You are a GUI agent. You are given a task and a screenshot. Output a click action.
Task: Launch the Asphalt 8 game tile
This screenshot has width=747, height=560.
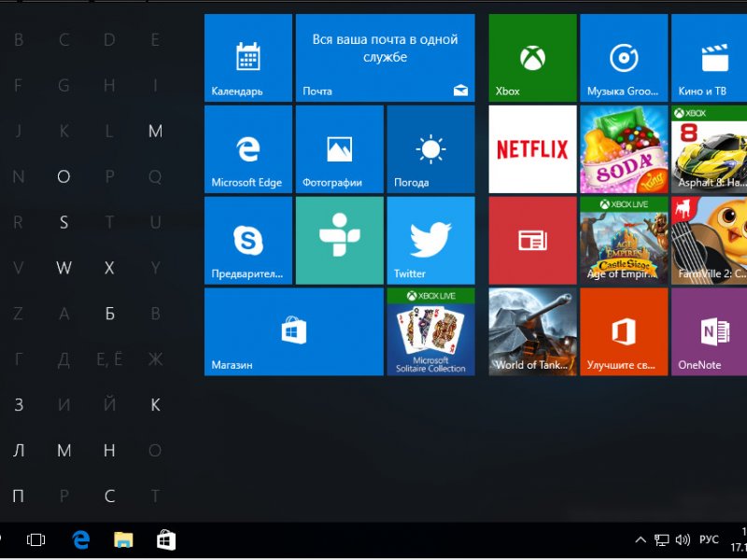point(710,149)
